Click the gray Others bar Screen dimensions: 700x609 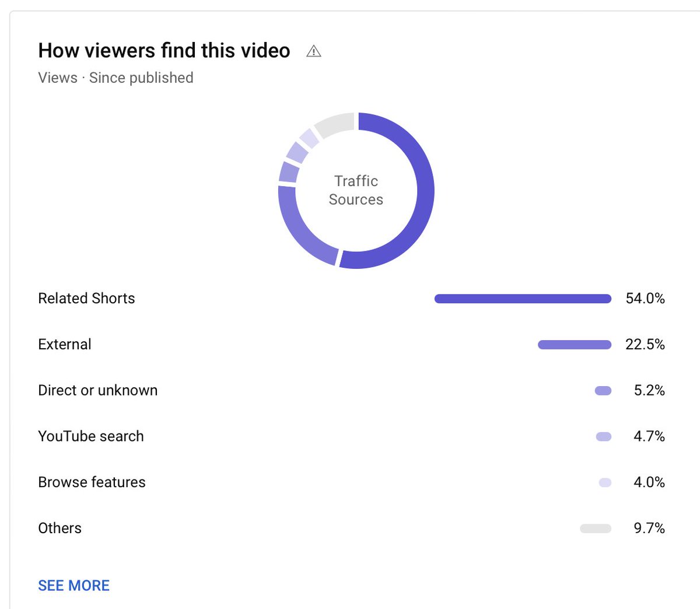click(x=596, y=528)
